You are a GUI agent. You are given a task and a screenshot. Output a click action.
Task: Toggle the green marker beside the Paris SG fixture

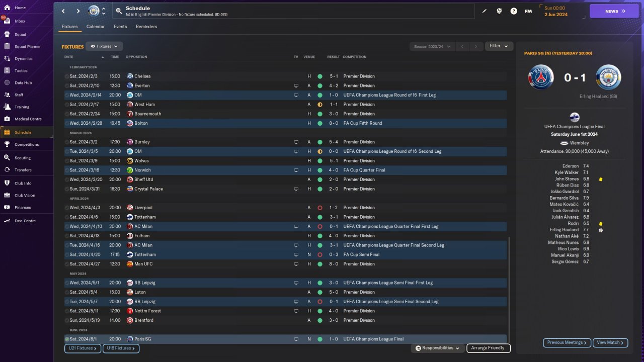(x=67, y=339)
